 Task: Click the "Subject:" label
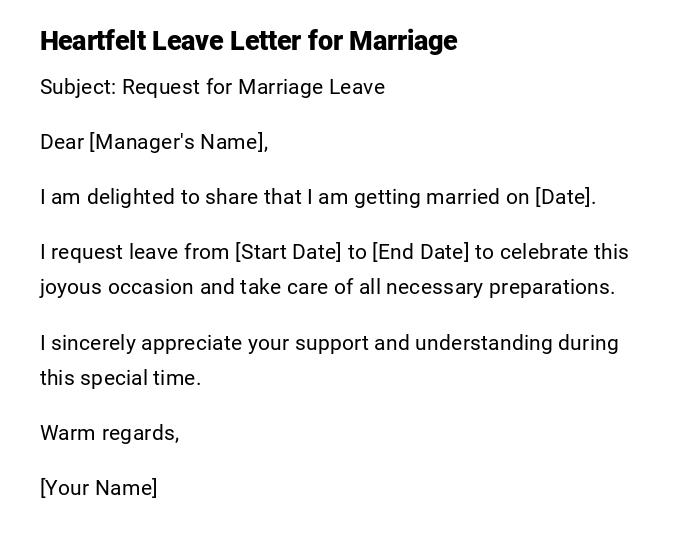(x=76, y=87)
